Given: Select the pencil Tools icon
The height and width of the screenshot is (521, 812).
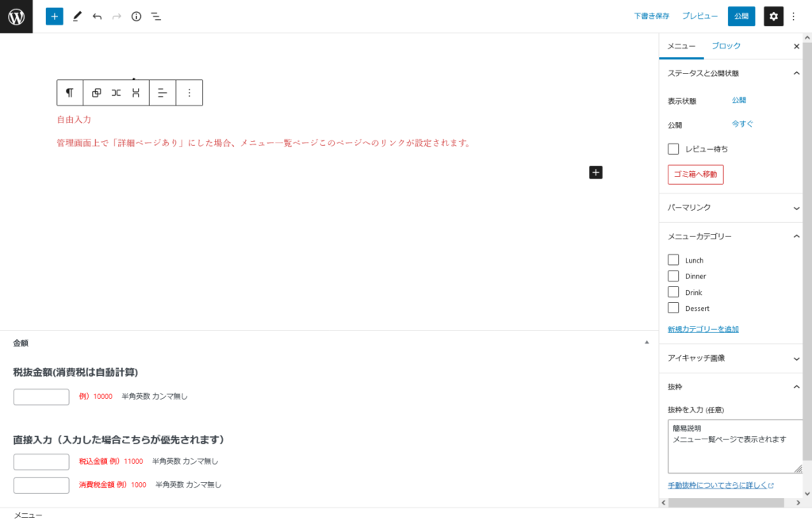Looking at the screenshot, I should [x=77, y=16].
